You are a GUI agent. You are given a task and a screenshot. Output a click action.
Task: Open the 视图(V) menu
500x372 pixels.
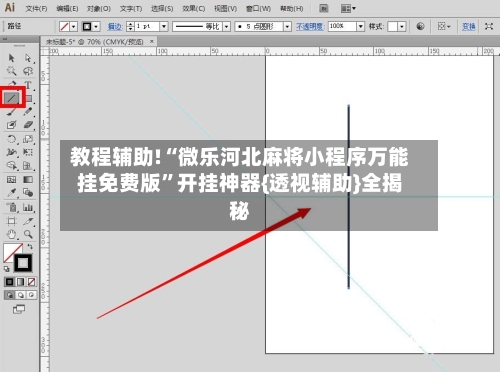click(225, 9)
